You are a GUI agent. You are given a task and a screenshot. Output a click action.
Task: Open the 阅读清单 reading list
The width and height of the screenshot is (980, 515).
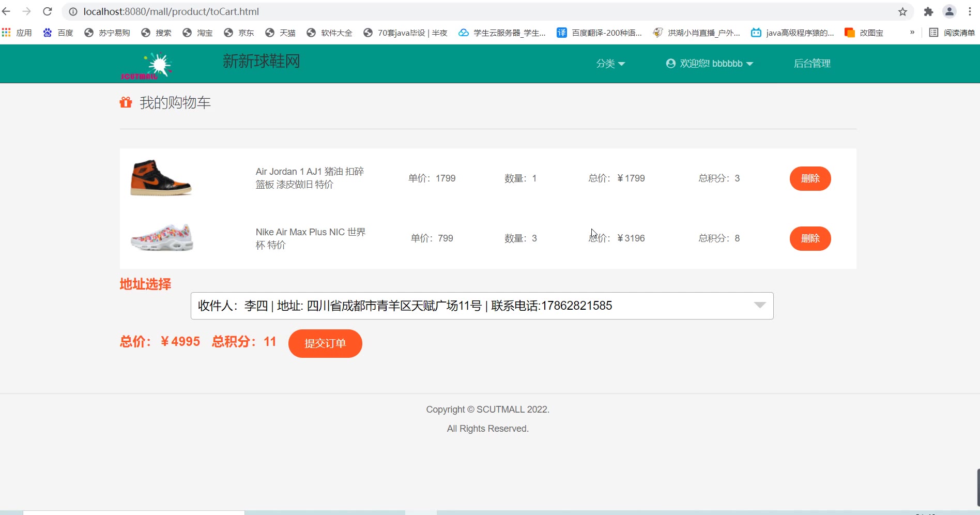952,33
